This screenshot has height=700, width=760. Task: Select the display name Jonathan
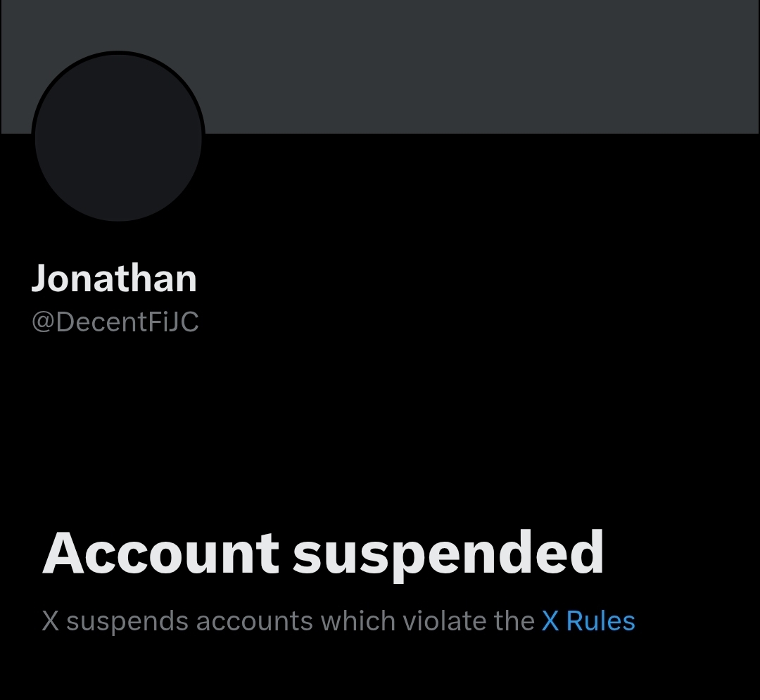(114, 279)
